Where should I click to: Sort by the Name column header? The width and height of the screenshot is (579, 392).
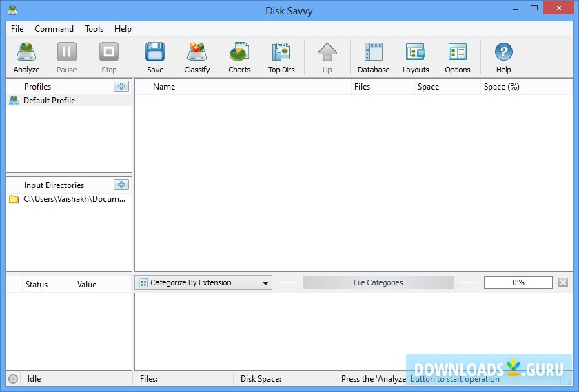point(250,87)
